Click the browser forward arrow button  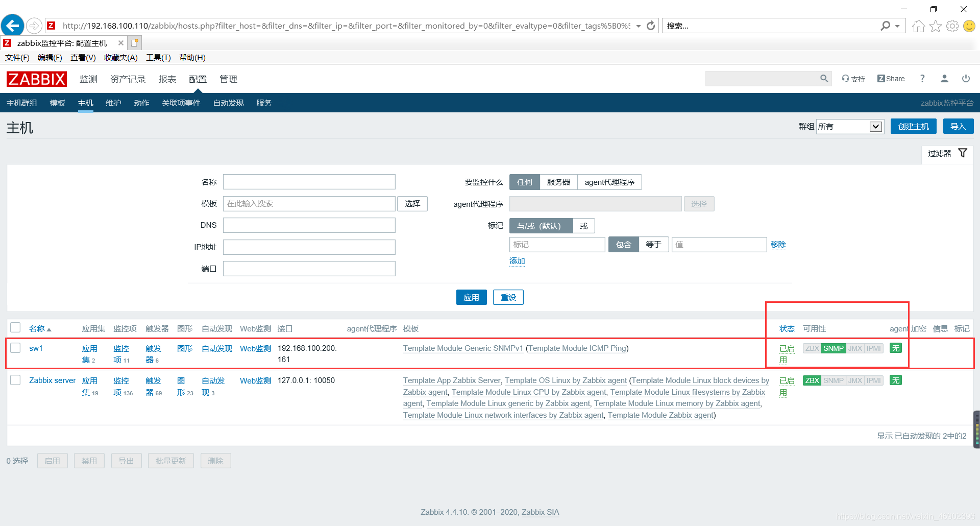pyautogui.click(x=34, y=26)
